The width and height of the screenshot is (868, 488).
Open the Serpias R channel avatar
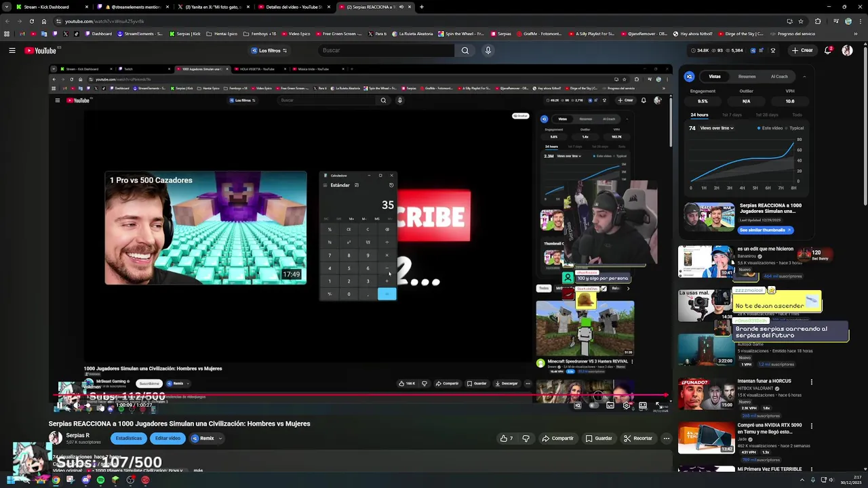[55, 439]
